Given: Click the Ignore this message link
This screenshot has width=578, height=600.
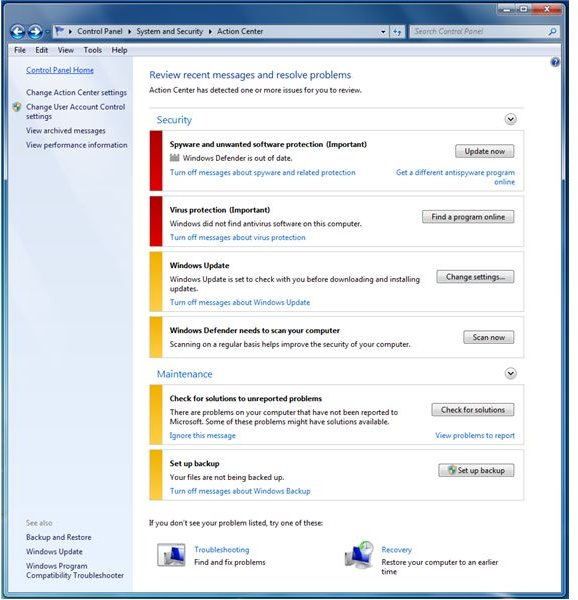Looking at the screenshot, I should click(x=202, y=435).
